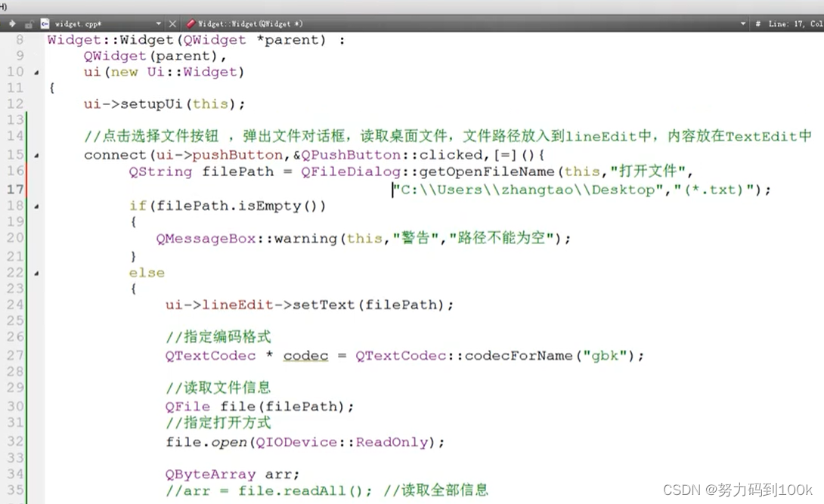Click the # icon next to the Line indicator

click(x=758, y=23)
